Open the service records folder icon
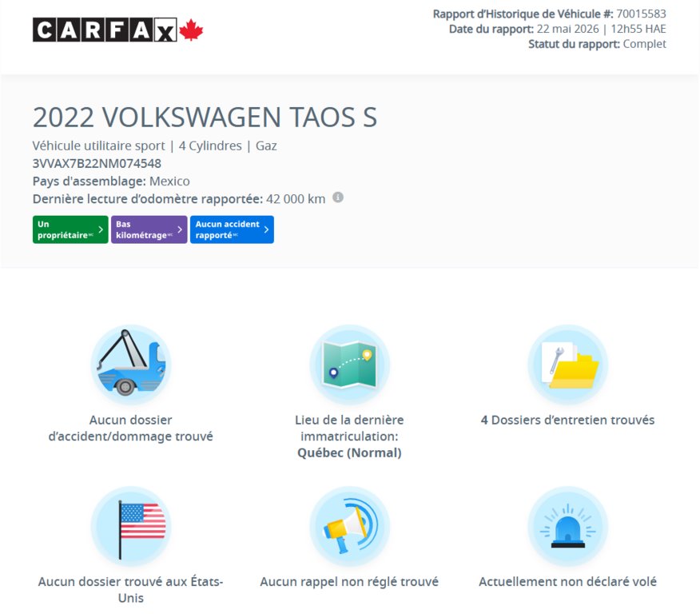This screenshot has width=700, height=614. [x=568, y=365]
